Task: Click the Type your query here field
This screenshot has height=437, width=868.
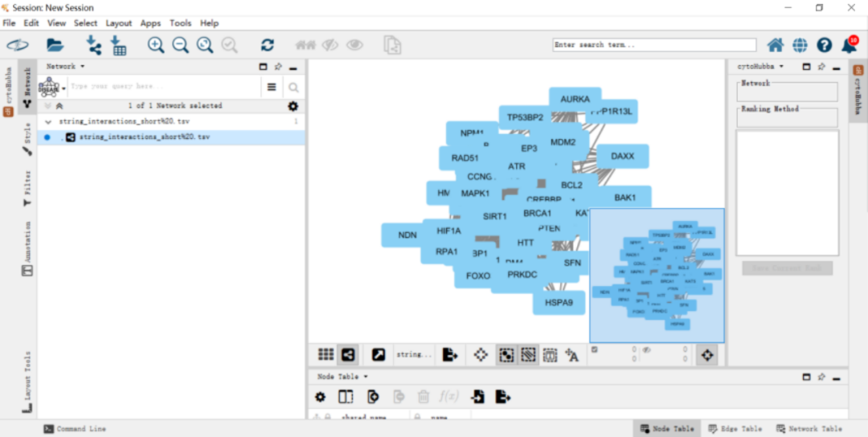Action: pyautogui.click(x=165, y=88)
